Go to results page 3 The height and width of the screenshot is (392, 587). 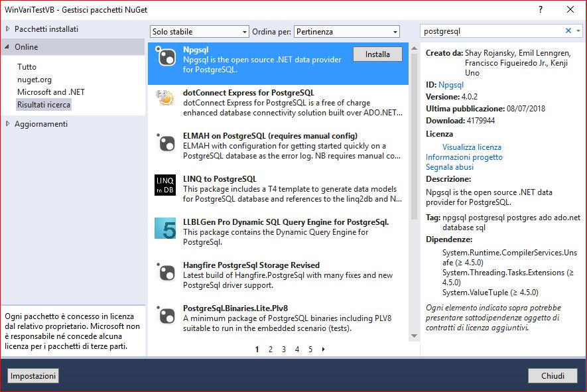point(284,350)
